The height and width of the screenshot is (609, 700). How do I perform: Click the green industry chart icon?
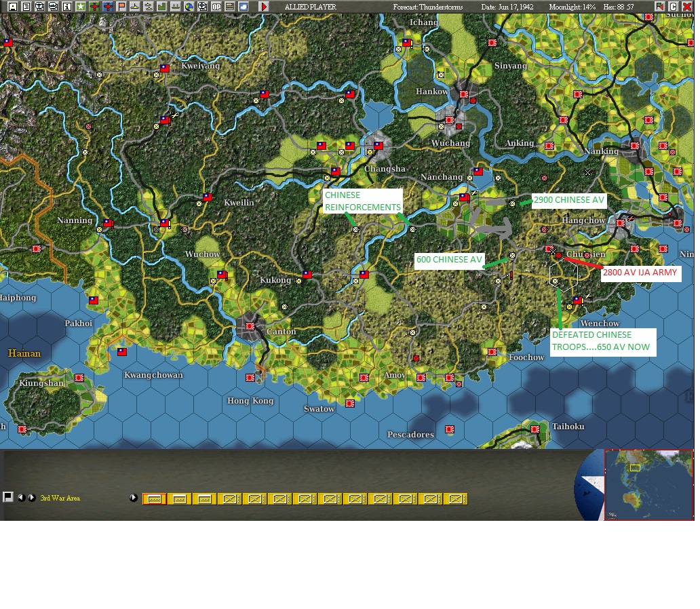(x=162, y=6)
